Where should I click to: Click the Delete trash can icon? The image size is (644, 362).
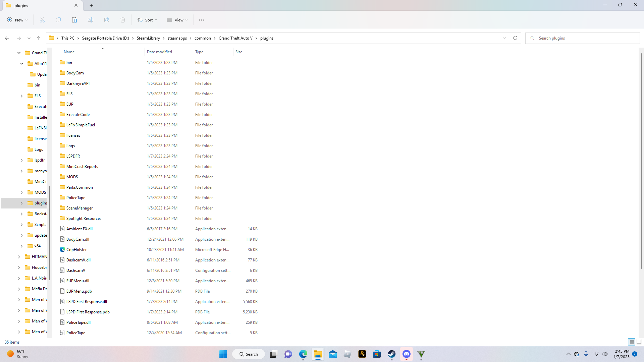[x=123, y=20]
